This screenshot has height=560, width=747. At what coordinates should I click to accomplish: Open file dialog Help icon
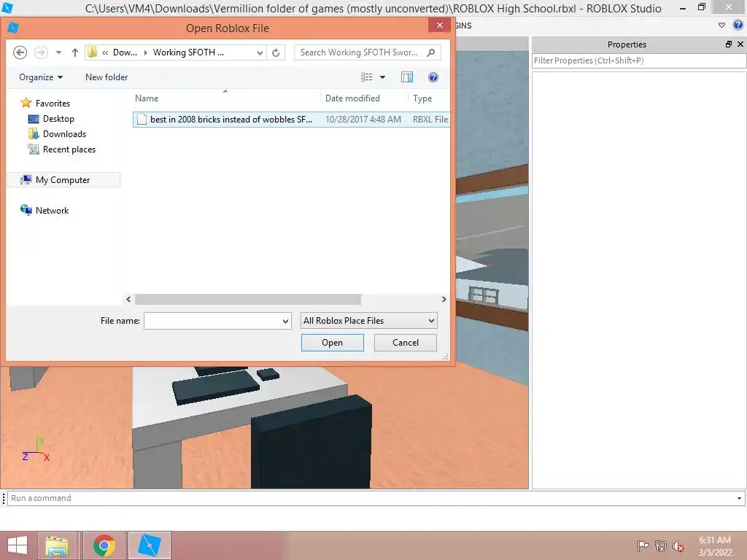point(433,77)
